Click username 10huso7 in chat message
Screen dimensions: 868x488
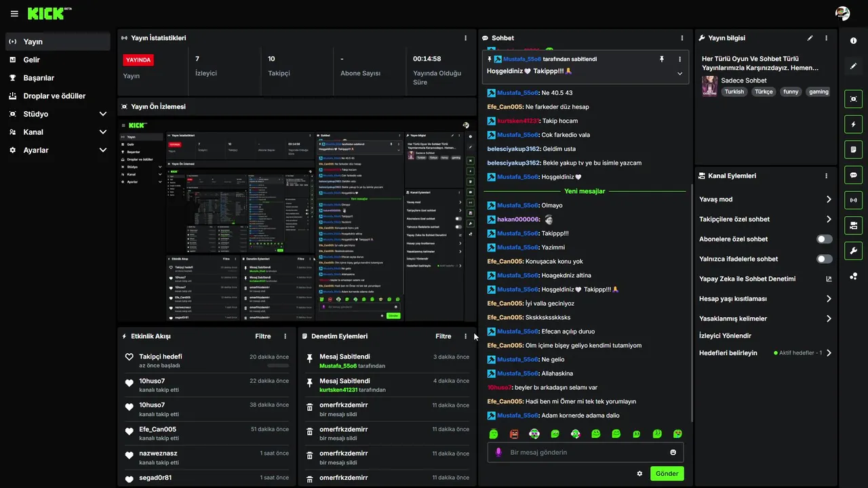[499, 388]
